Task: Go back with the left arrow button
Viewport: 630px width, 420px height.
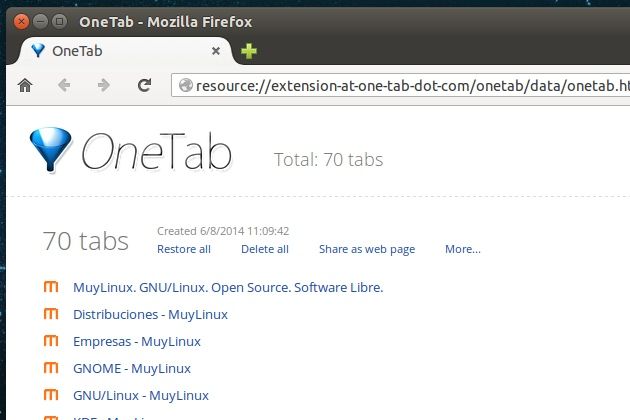Action: click(x=64, y=86)
